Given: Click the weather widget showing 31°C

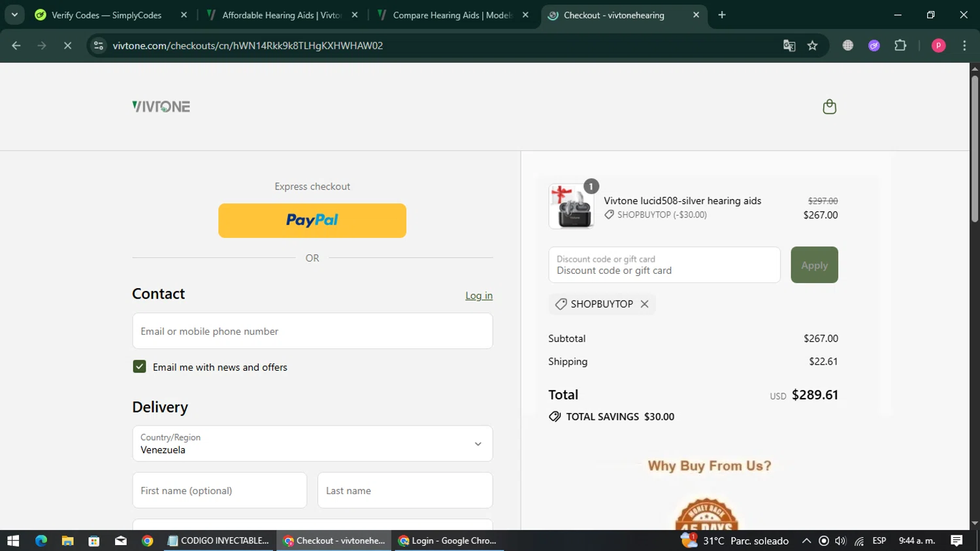Looking at the screenshot, I should [x=735, y=541].
